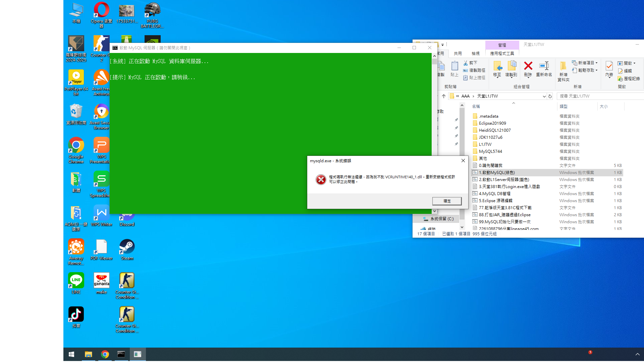Select the Manage (管理) contextual tab
This screenshot has width=644, height=362.
pyautogui.click(x=502, y=45)
